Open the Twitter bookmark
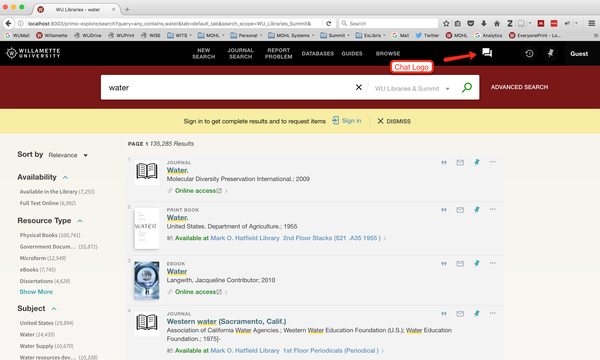 pos(427,35)
